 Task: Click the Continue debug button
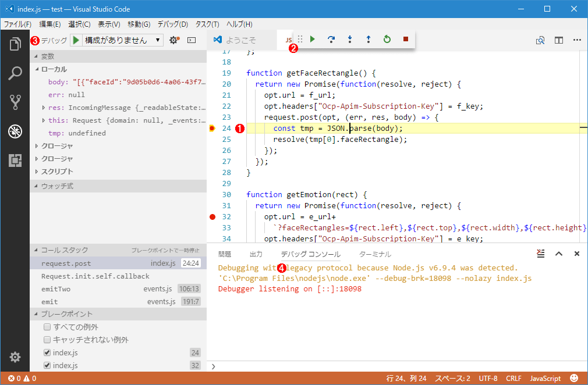[313, 40]
